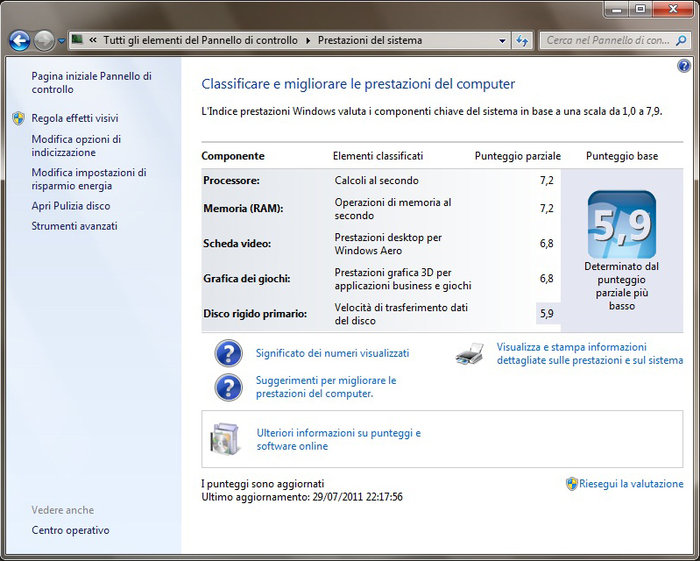Screen dimensions: 700x561
Task: Click the 'Punteggio parziale' column header
Action: click(518, 156)
